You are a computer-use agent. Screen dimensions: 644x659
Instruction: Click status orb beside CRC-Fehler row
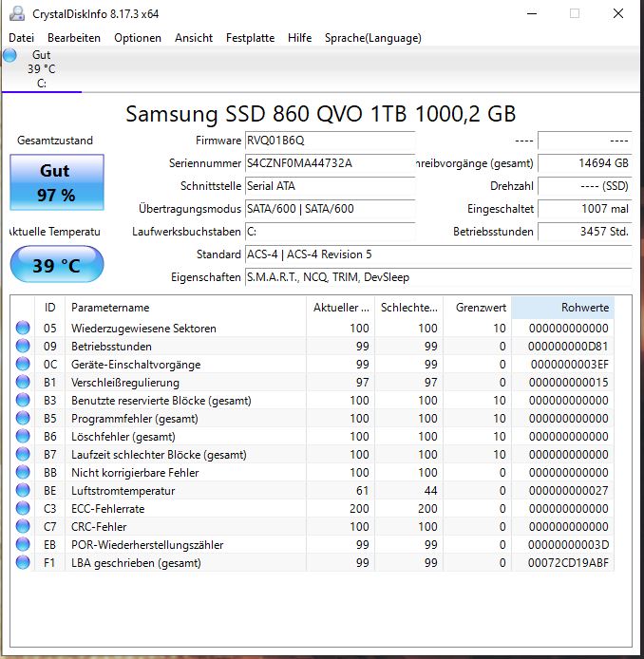(23, 527)
